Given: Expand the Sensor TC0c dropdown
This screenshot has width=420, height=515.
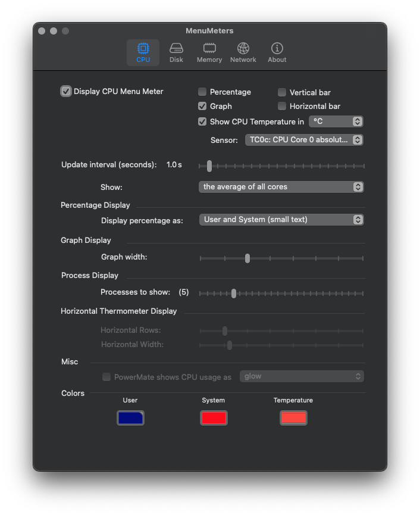Looking at the screenshot, I should tap(303, 140).
